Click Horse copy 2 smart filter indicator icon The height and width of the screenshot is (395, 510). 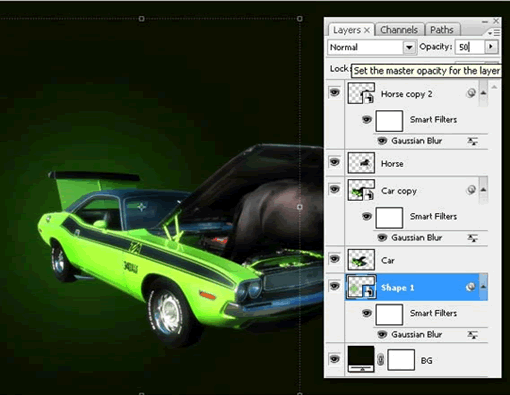coord(471,93)
